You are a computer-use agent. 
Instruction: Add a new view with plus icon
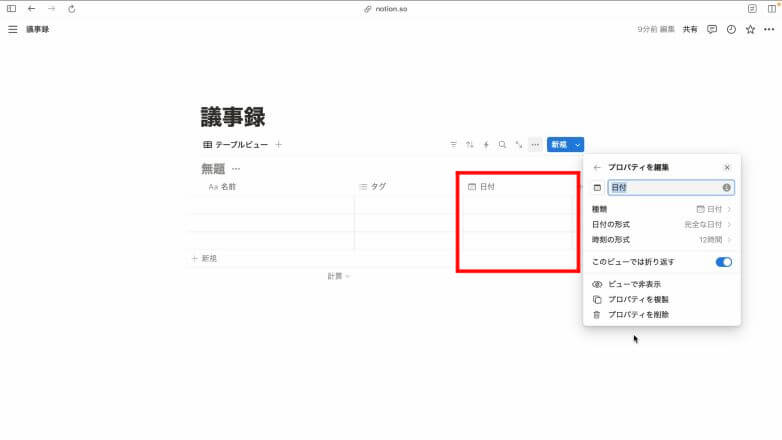tap(279, 145)
